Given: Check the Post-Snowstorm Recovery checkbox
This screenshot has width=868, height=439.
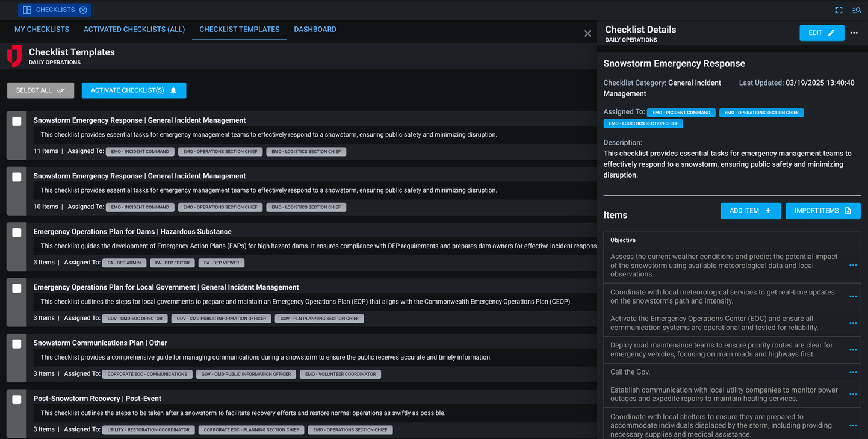Looking at the screenshot, I should coord(16,399).
